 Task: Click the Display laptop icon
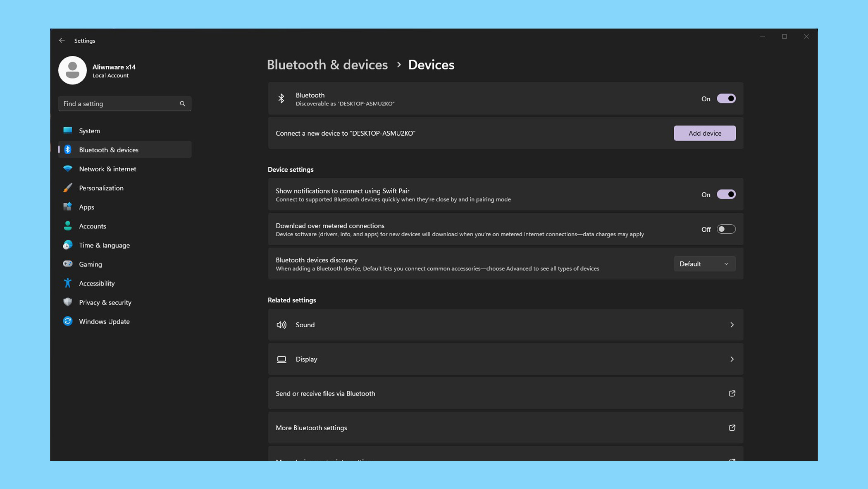(x=281, y=359)
